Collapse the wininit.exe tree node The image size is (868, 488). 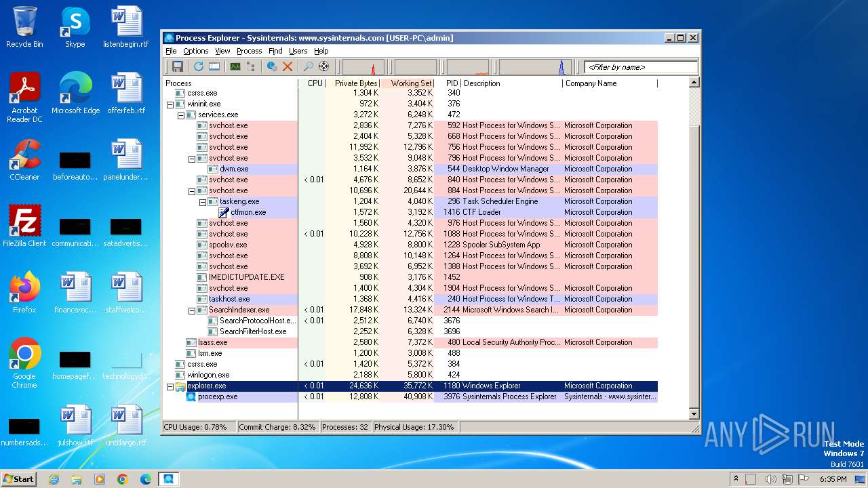click(x=170, y=104)
